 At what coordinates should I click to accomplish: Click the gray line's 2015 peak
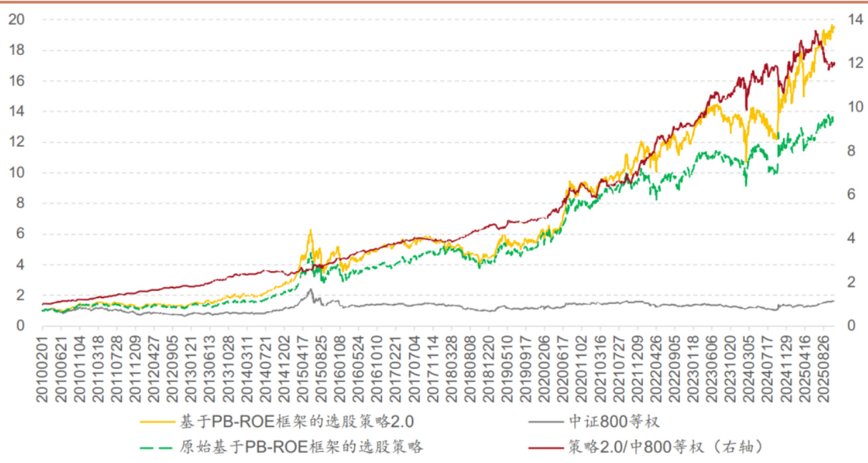tap(310, 289)
